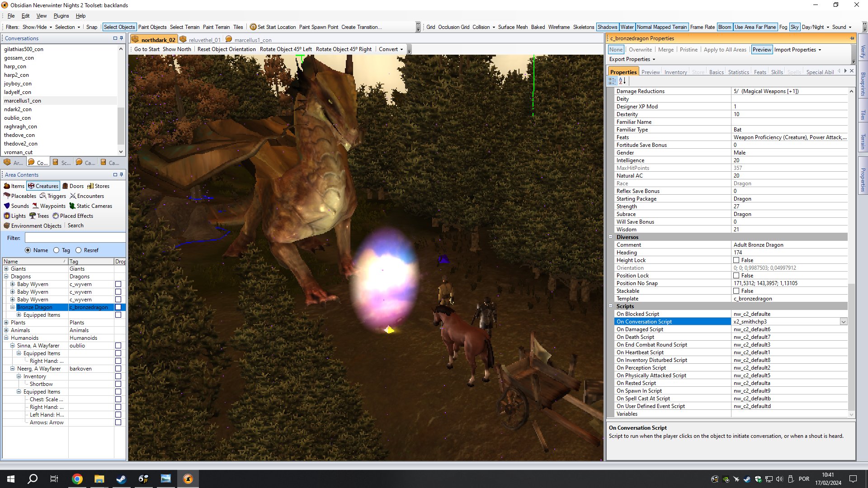Toggle the Stackable checkbox
This screenshot has height=488, width=868.
(736, 291)
